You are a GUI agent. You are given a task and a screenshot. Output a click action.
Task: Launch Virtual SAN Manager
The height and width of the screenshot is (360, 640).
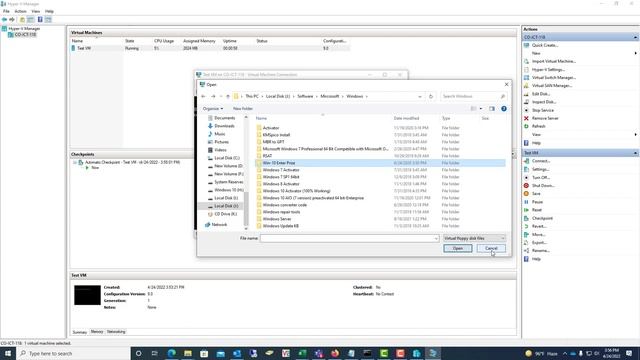(551, 86)
